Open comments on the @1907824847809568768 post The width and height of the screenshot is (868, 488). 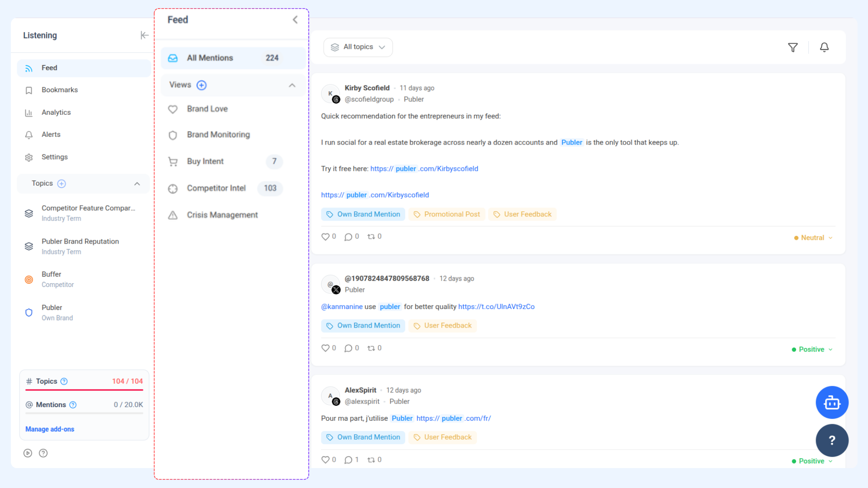tap(348, 348)
